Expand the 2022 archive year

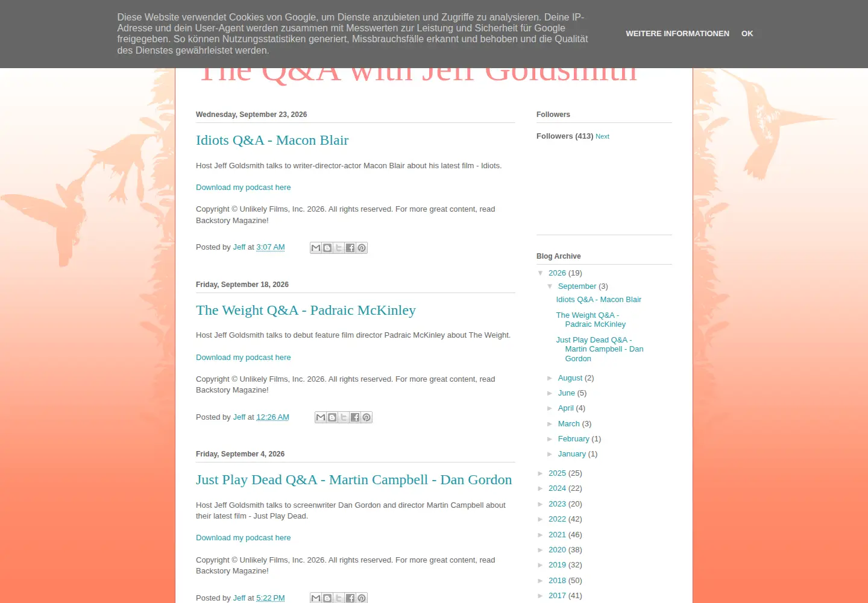[541, 519]
